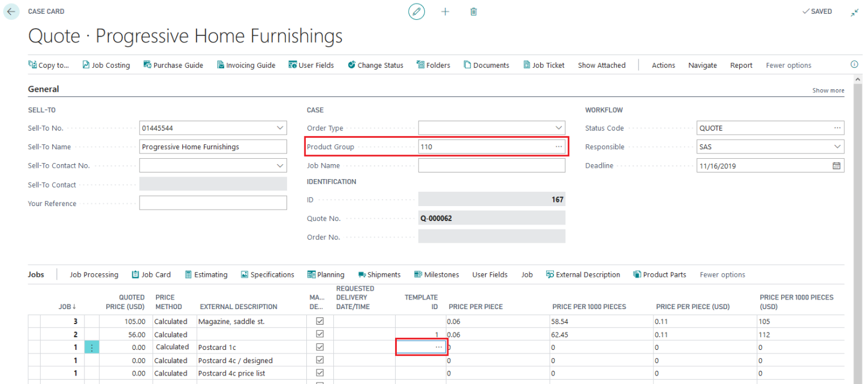Screen dimensions: 868x384
Task: Open Job Costing
Action: pyautogui.click(x=106, y=65)
